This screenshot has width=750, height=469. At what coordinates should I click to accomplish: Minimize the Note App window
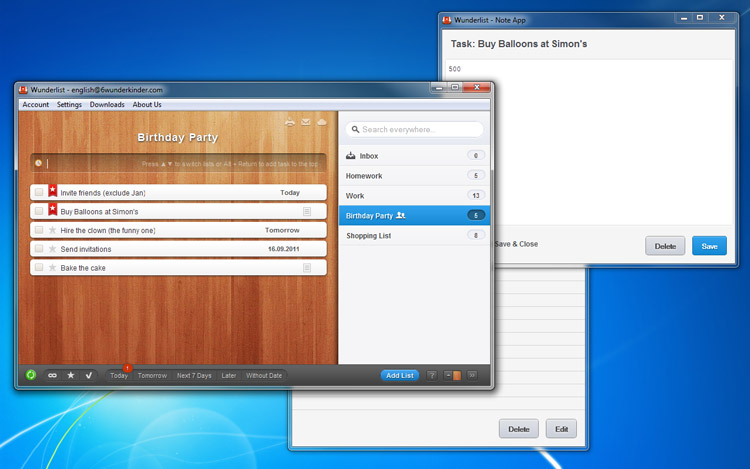coord(684,18)
